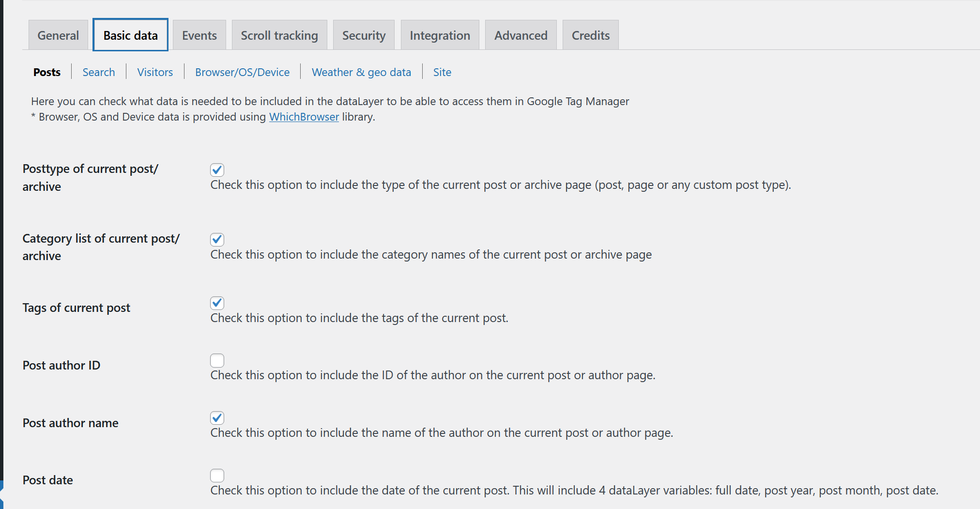
Task: Switch to the Events tab
Action: (x=199, y=35)
